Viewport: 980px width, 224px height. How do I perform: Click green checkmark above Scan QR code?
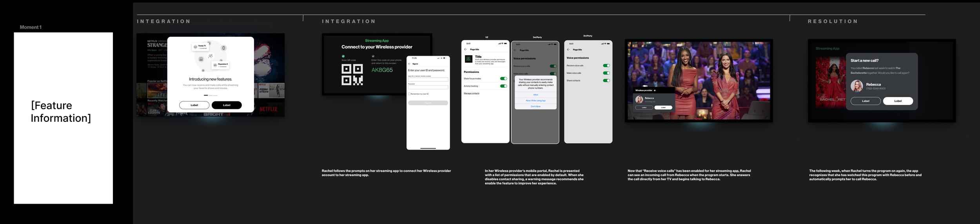pos(343,56)
